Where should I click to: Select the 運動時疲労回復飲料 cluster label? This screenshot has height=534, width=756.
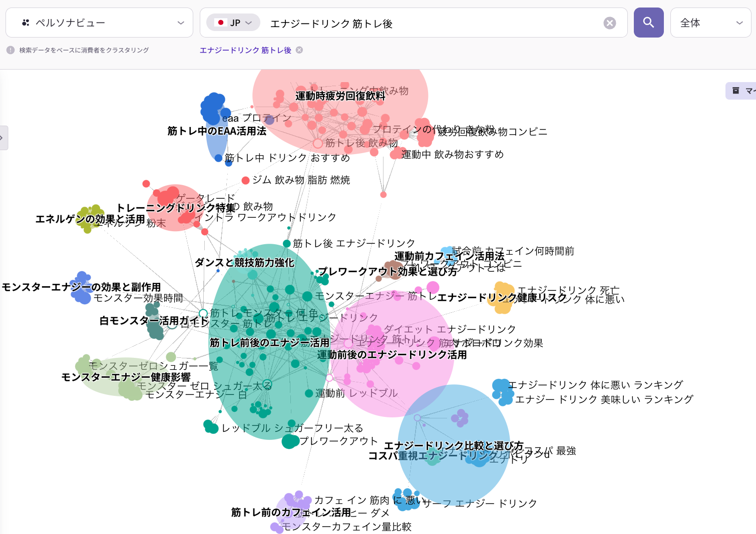point(340,96)
